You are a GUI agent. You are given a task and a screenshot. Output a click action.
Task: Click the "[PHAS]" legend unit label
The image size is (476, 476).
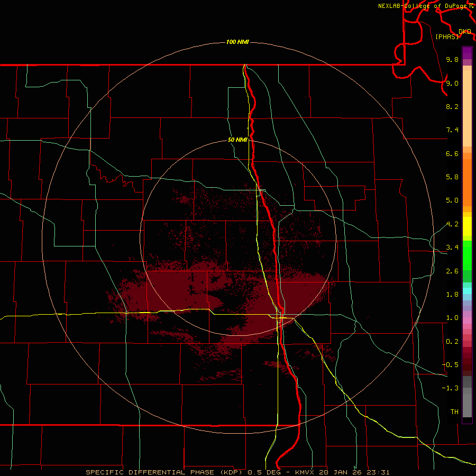click(447, 36)
